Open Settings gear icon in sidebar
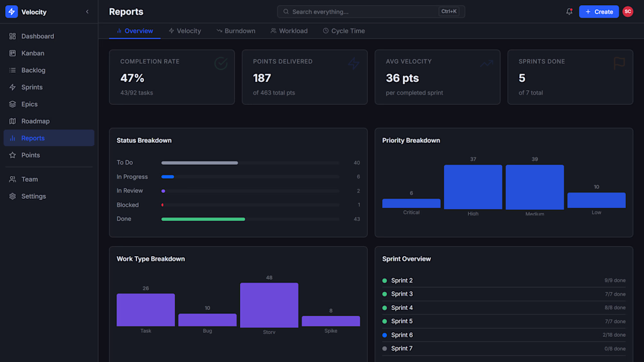 click(12, 196)
